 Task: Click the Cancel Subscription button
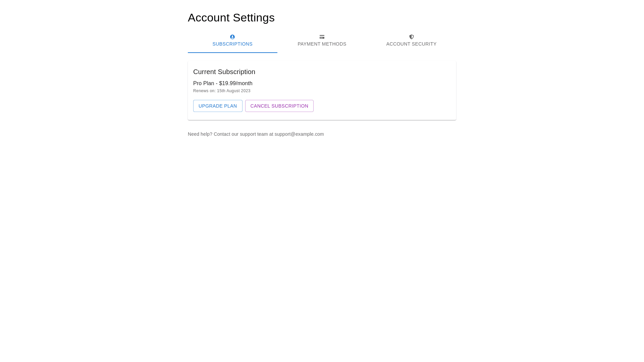[279, 106]
